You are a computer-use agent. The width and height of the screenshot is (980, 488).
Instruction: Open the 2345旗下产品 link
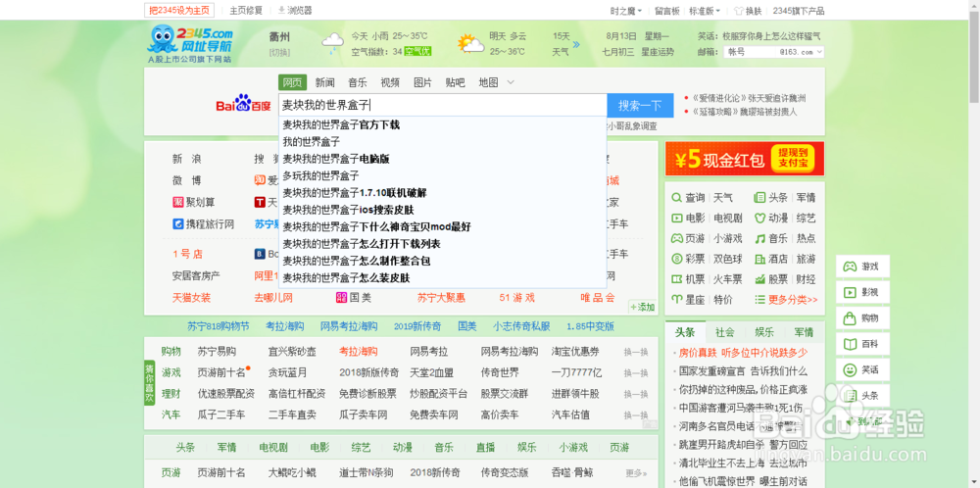coord(798,11)
